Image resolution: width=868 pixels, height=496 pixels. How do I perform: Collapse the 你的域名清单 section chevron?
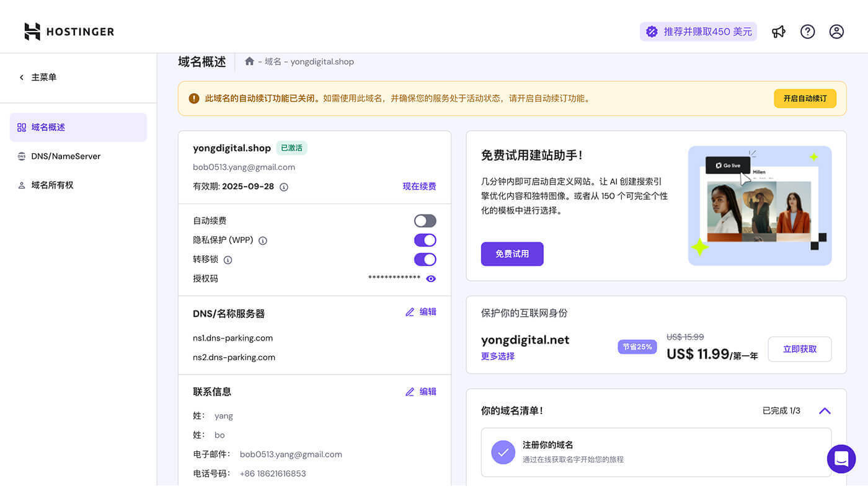click(x=825, y=410)
